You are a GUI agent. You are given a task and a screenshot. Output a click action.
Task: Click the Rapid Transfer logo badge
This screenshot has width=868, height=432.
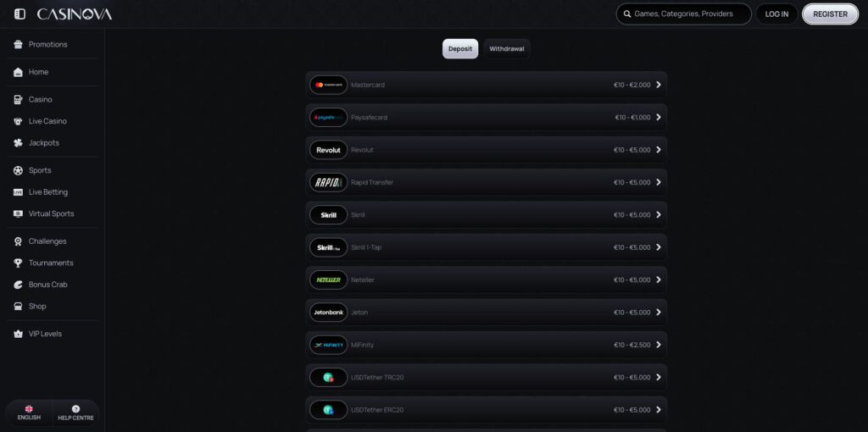tap(328, 182)
